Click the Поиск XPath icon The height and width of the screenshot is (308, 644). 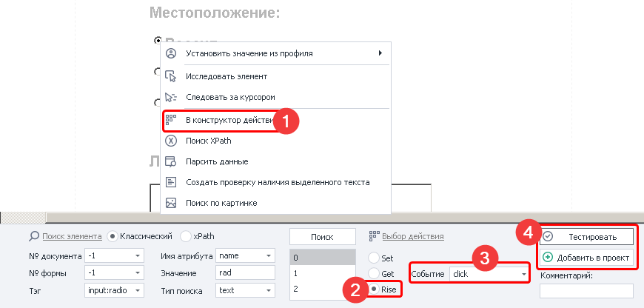171,140
